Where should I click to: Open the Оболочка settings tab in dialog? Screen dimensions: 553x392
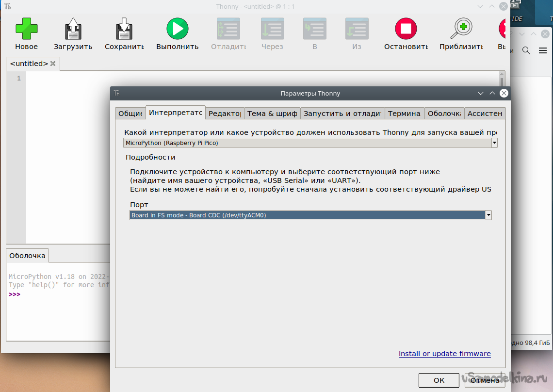coord(444,113)
